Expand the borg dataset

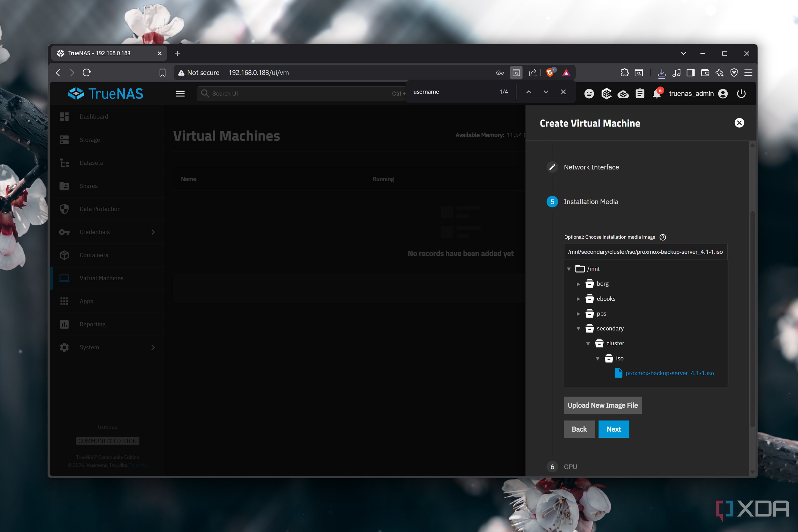tap(578, 284)
